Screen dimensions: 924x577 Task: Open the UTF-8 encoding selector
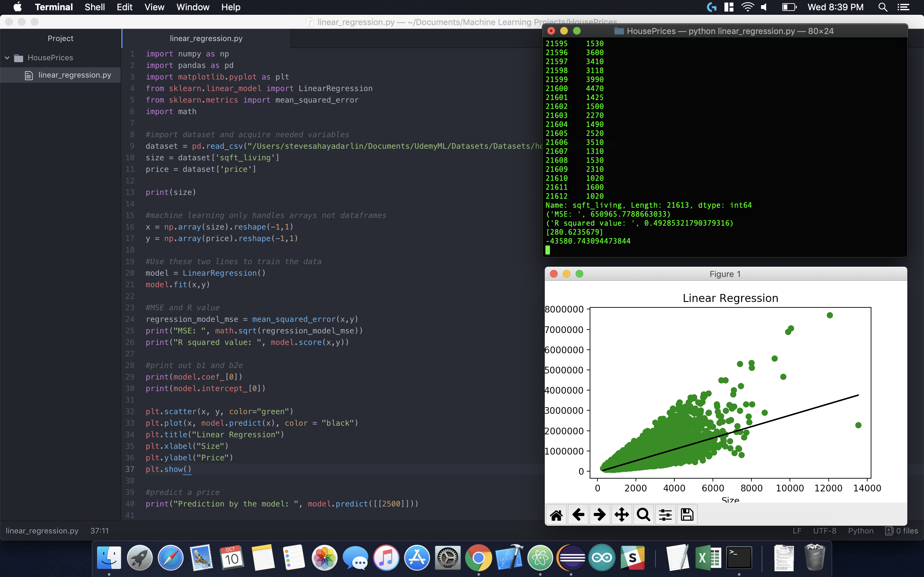pos(824,531)
